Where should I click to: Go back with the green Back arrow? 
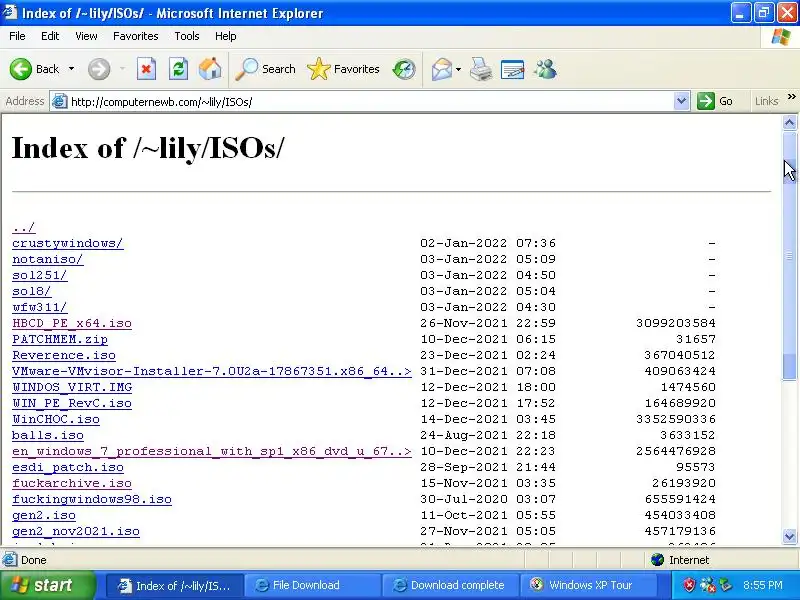click(34, 69)
